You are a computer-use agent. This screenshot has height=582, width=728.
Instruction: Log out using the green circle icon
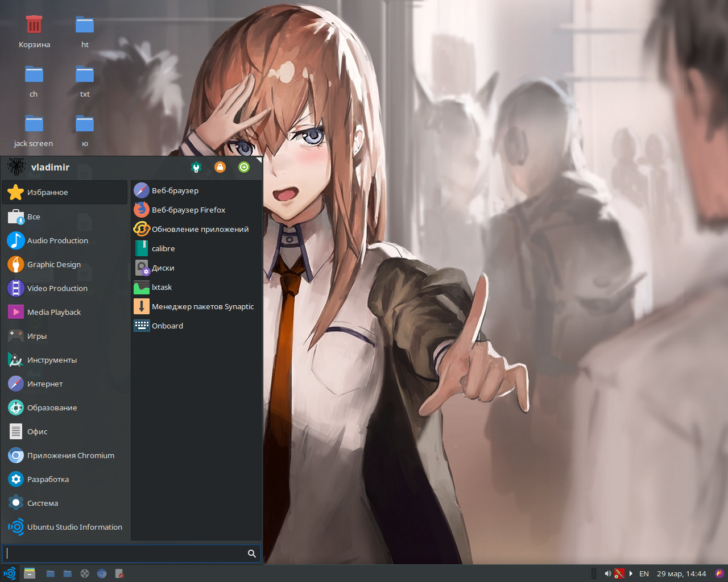(244, 167)
